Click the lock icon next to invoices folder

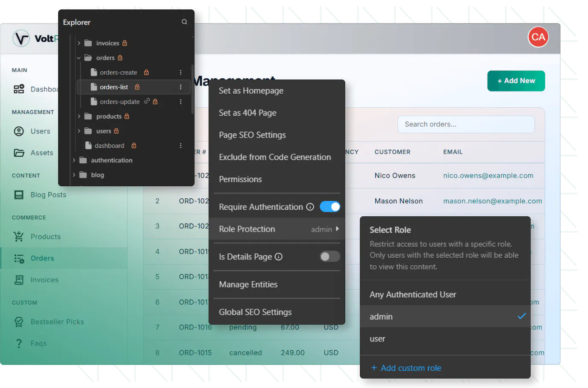tap(125, 43)
